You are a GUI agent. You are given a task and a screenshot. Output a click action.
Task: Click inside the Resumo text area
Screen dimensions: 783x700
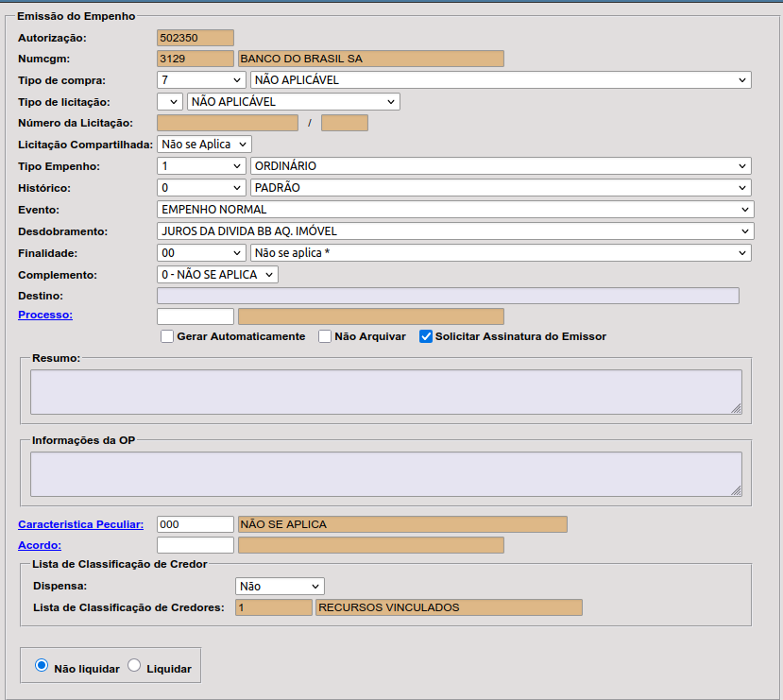click(385, 391)
